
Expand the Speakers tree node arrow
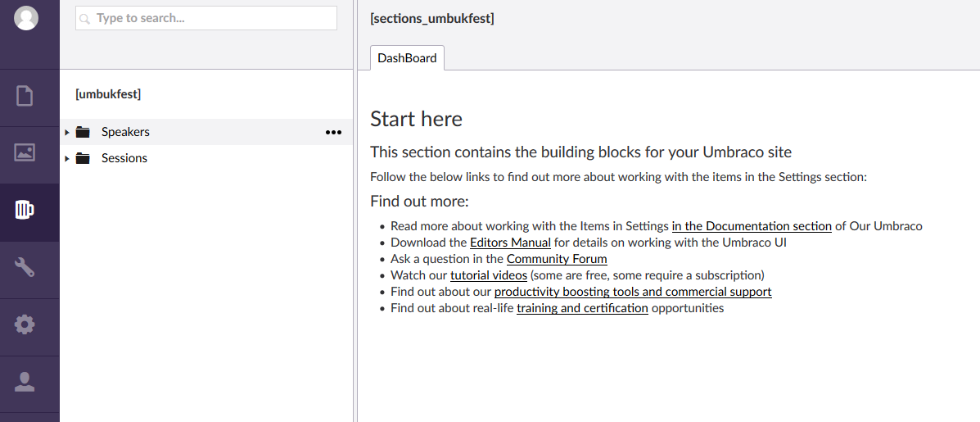67,133
